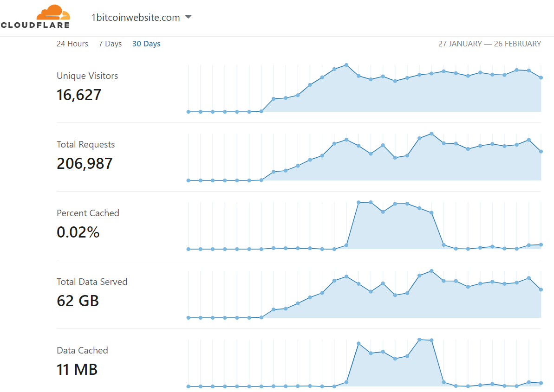
Task: Click the Data Cached label
Action: click(82, 350)
